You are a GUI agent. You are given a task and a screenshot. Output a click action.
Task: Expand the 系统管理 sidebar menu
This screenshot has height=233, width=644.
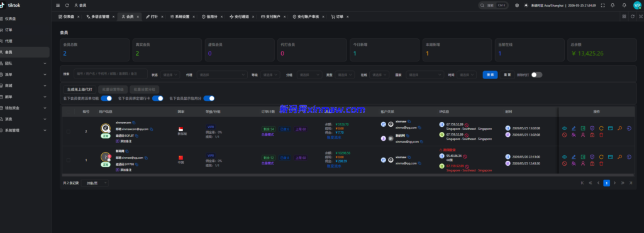point(25,130)
